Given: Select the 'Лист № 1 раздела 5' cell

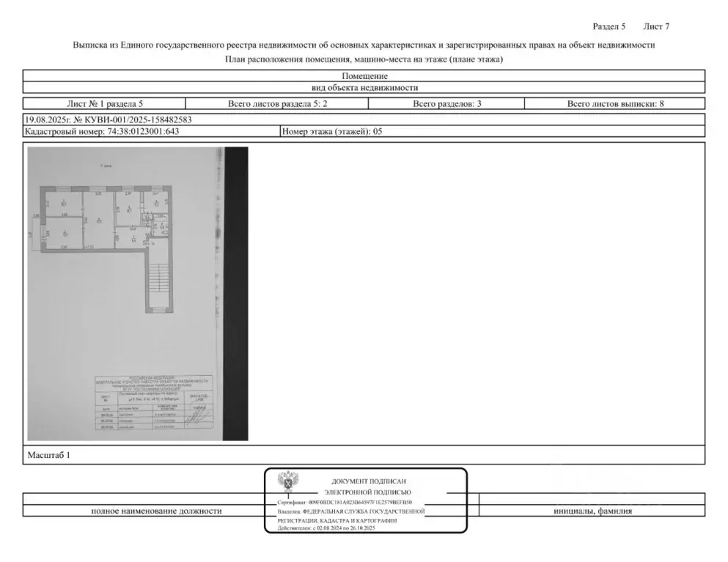Looking at the screenshot, I should coord(104,103).
